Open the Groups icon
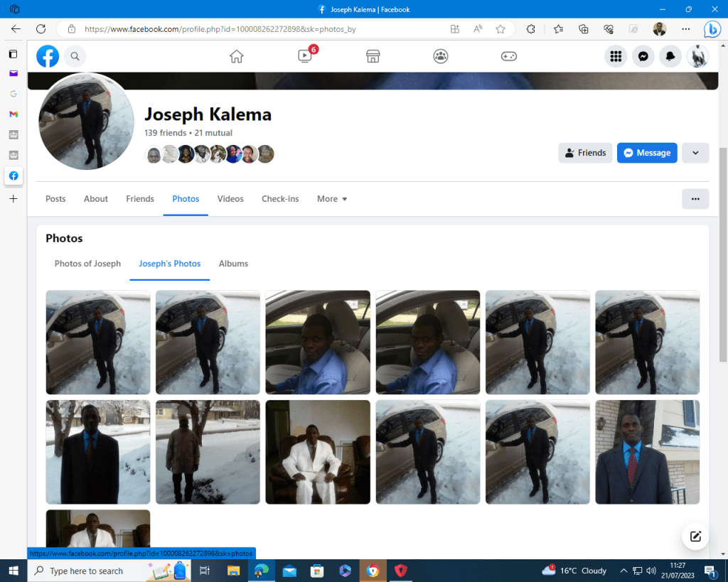The height and width of the screenshot is (582, 728). coord(441,56)
